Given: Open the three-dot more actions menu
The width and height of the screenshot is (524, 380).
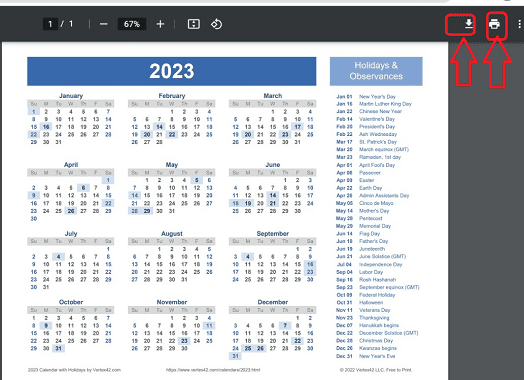Looking at the screenshot, I should tap(519, 24).
